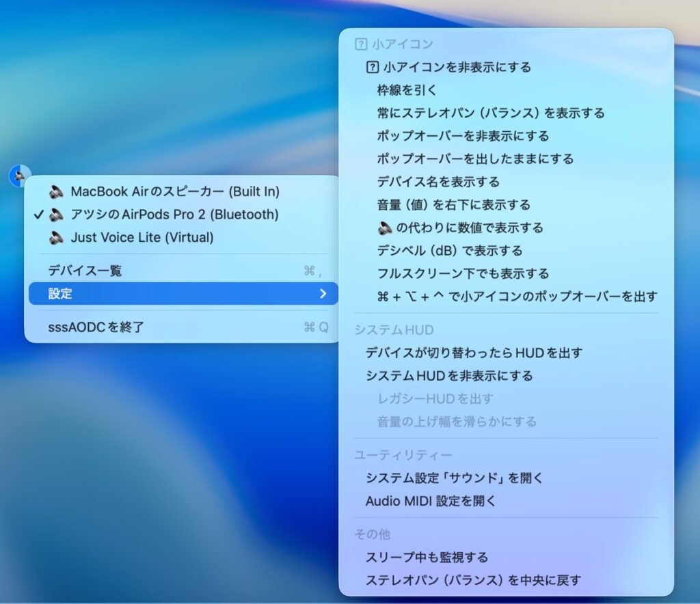
Task: Expand the 設定 submenu chevron
Action: pos(323,294)
